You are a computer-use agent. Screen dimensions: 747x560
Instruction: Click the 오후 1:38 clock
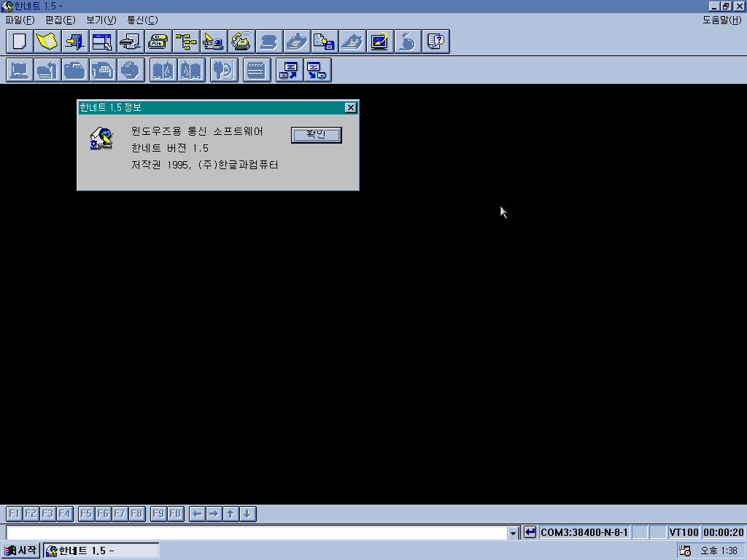719,551
